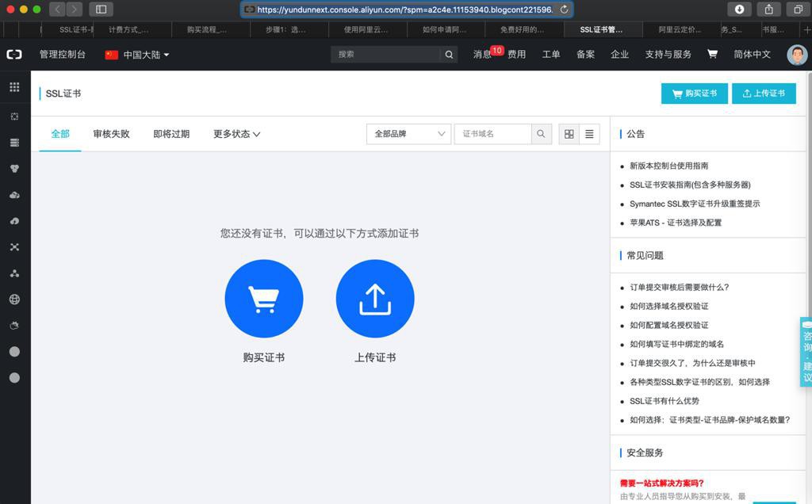Switch to list view
The height and width of the screenshot is (504, 812).
589,134
